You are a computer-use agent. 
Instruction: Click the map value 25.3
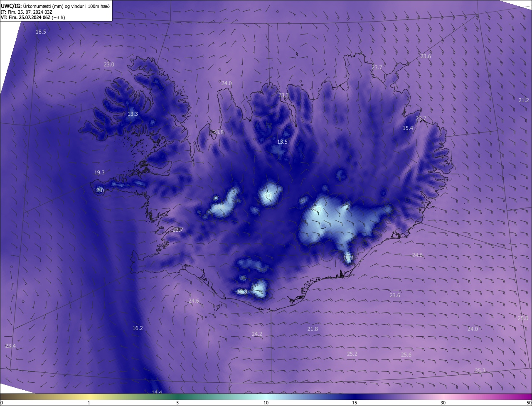(x=480, y=370)
